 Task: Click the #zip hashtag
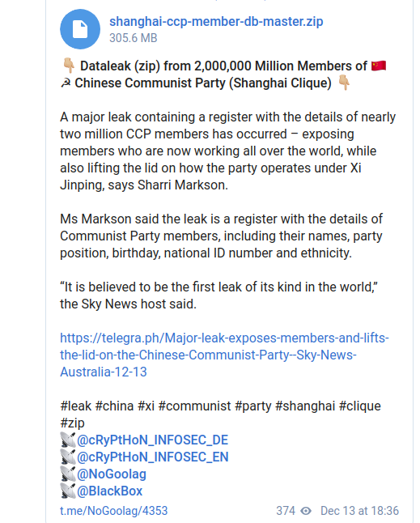tap(72, 423)
